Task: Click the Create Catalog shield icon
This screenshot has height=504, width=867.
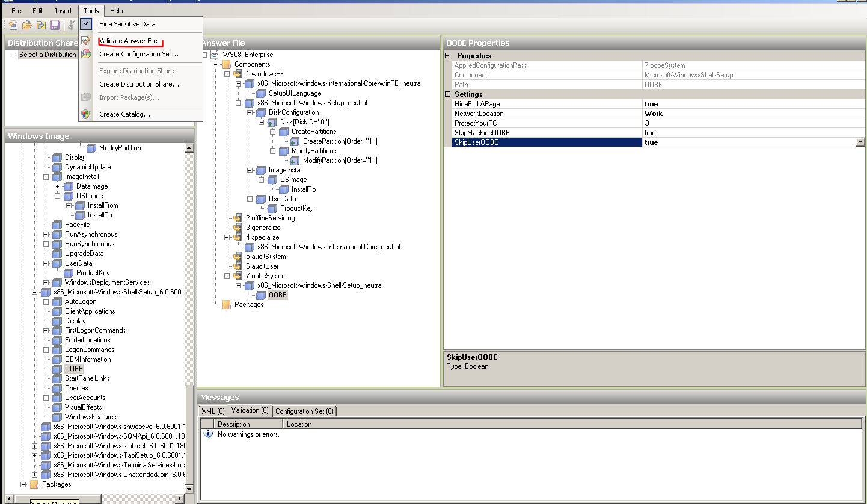Action: coord(86,114)
